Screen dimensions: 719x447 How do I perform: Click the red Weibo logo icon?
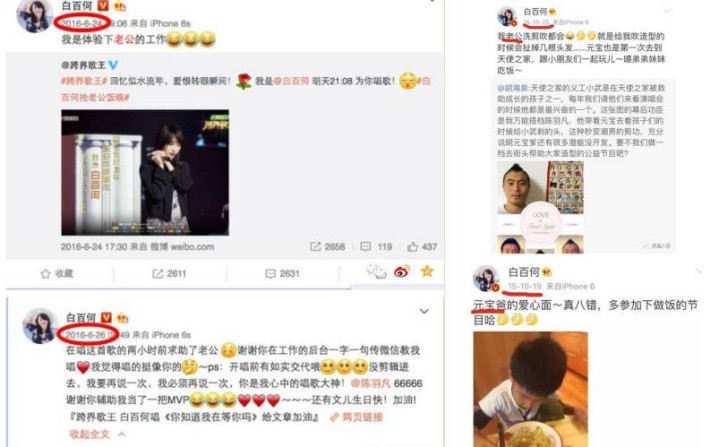(402, 271)
